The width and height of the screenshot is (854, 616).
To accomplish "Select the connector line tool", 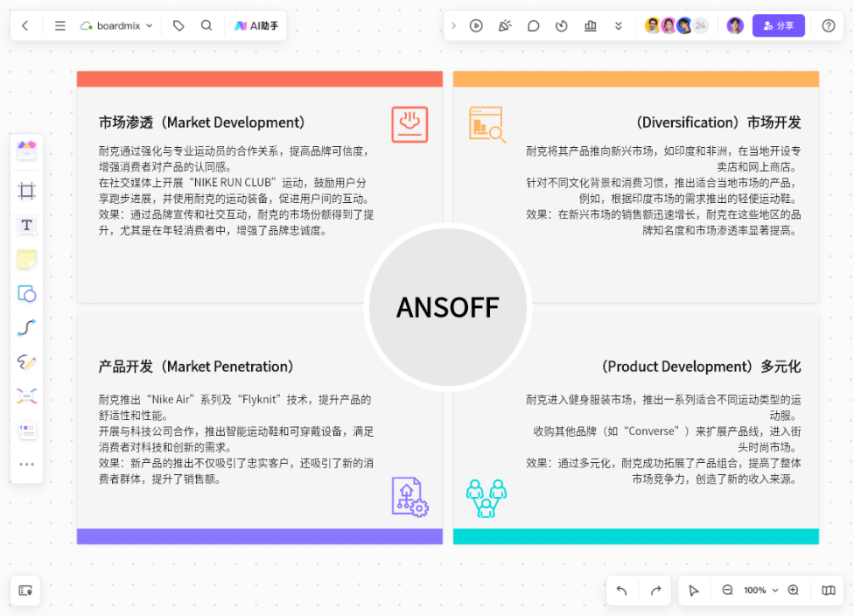I will [x=26, y=328].
